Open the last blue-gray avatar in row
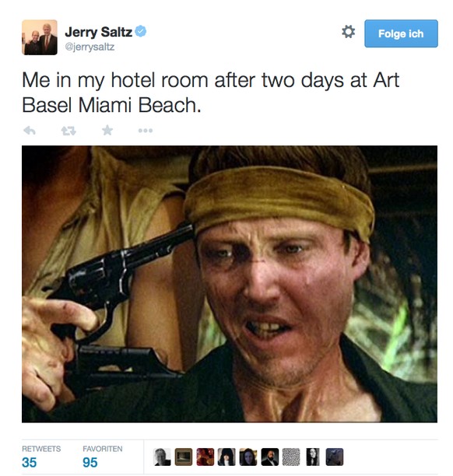Screen dimensions: 453x476 click(x=335, y=457)
